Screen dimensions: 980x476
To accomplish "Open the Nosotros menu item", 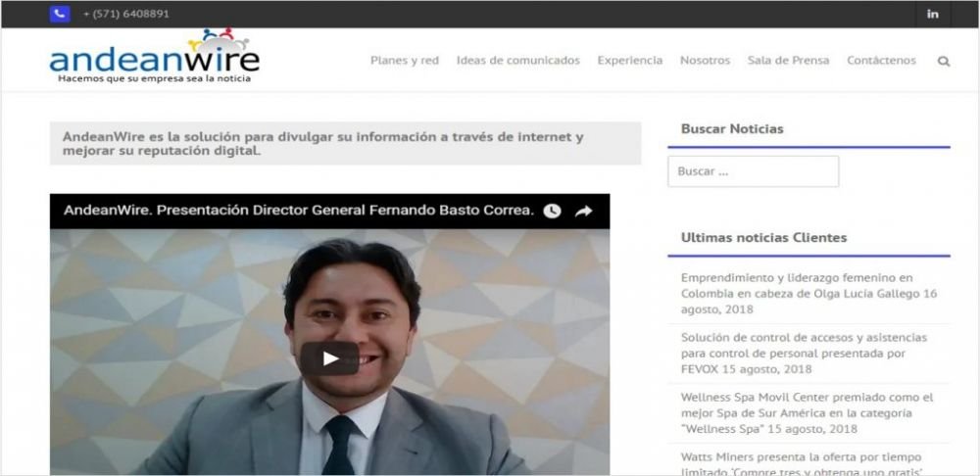I will tap(705, 61).
